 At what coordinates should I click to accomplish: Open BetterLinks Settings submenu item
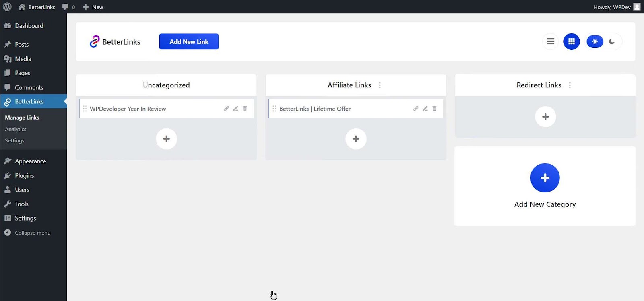(x=15, y=140)
